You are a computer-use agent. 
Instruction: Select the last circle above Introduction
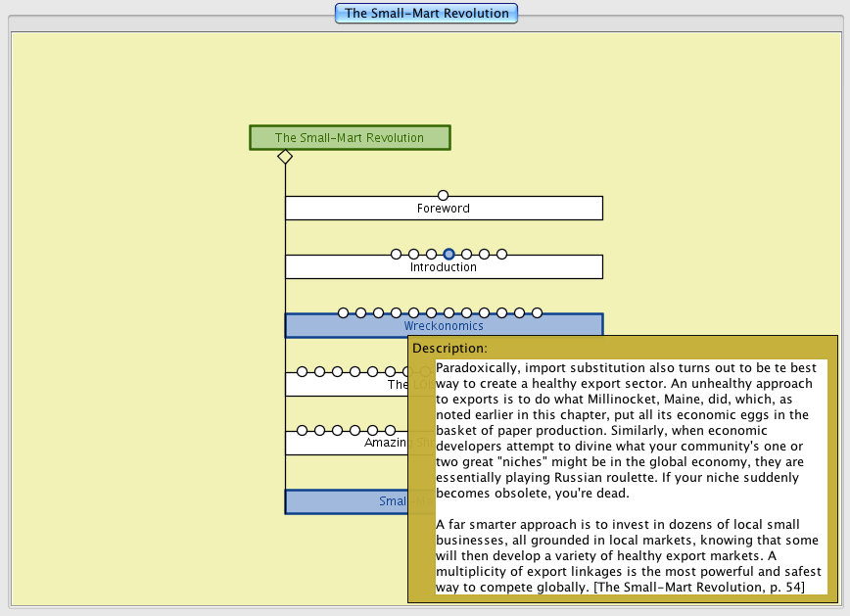(501, 255)
